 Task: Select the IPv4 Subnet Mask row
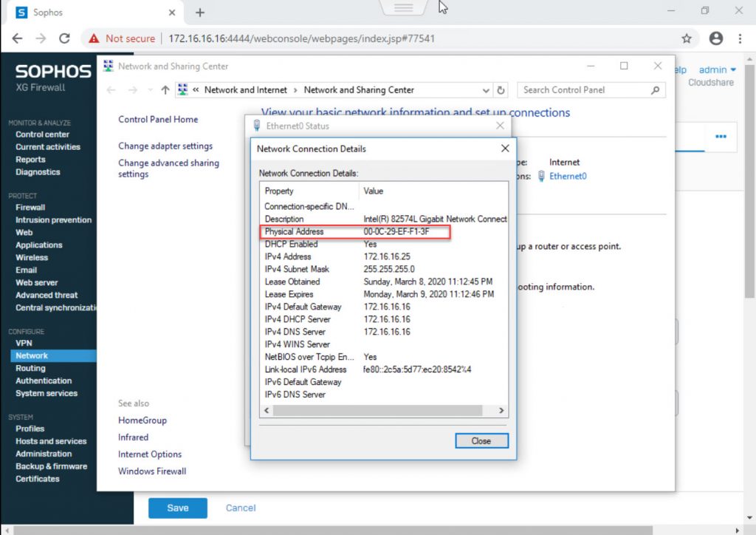(384, 269)
